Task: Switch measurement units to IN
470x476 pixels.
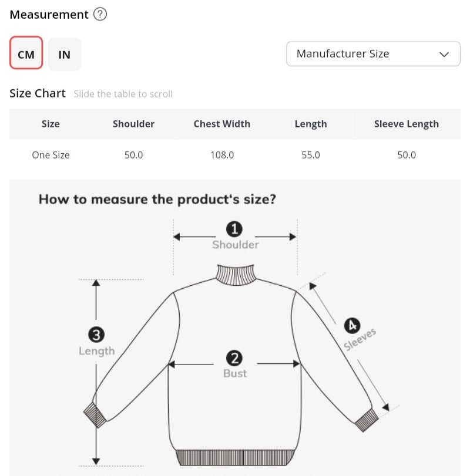Action: coord(64,55)
